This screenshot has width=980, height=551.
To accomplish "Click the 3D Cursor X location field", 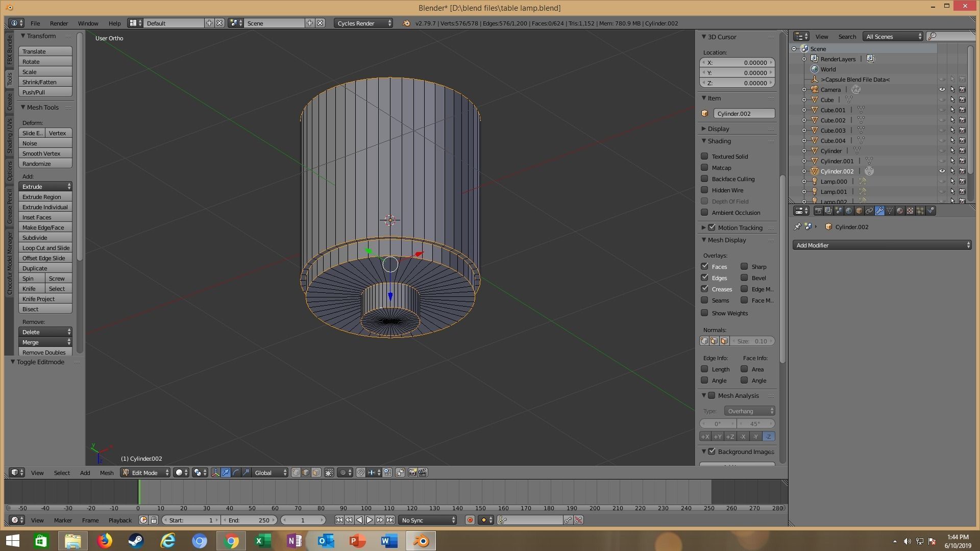I will pyautogui.click(x=737, y=62).
